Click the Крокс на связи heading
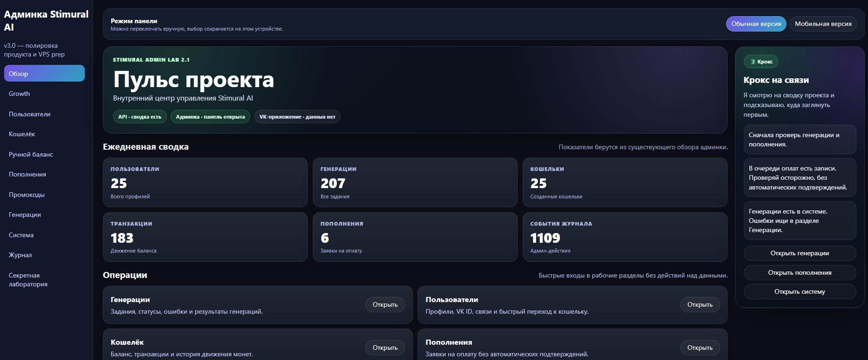The width and height of the screenshot is (868, 360). pyautogui.click(x=776, y=80)
